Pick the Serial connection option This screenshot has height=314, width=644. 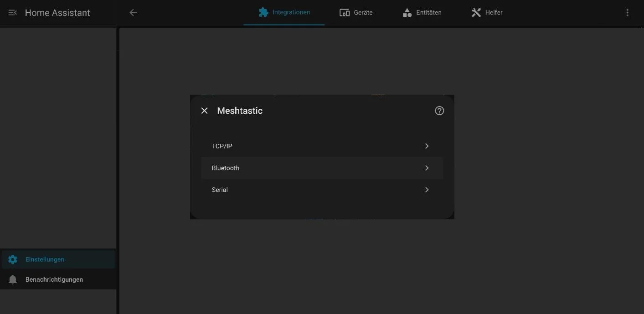tap(322, 190)
